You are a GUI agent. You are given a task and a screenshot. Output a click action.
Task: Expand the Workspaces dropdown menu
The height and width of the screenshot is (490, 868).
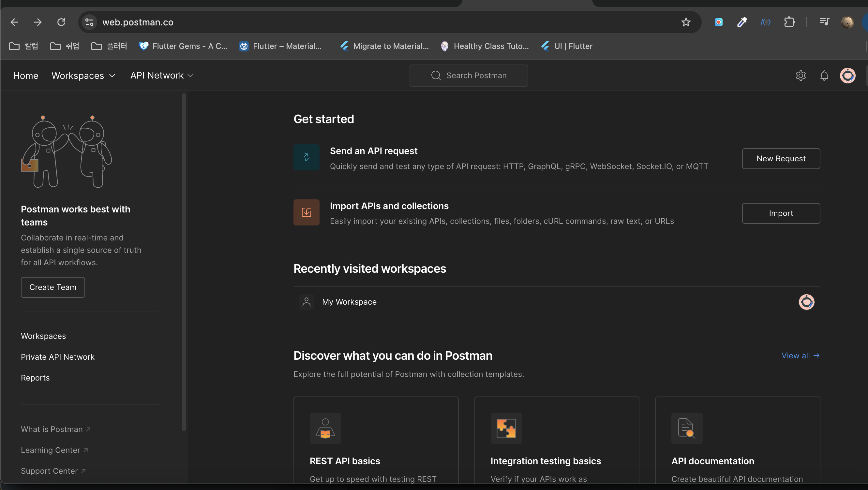click(x=83, y=76)
